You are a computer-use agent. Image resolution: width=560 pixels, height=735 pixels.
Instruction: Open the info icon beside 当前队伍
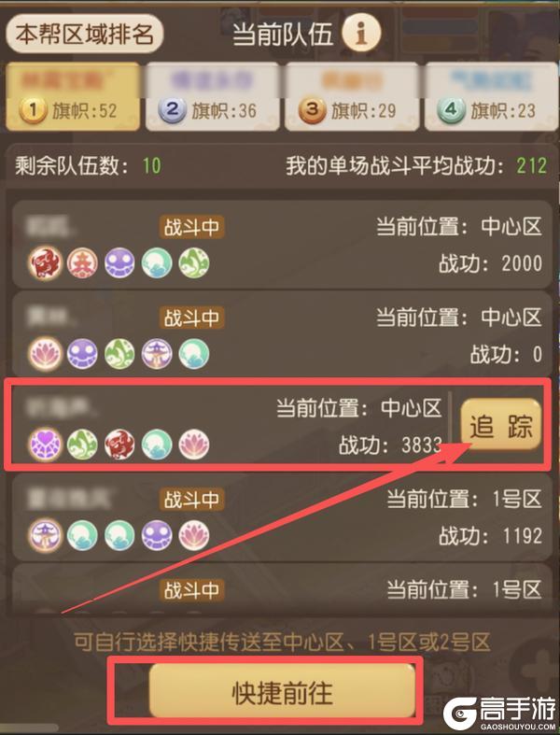point(361,33)
